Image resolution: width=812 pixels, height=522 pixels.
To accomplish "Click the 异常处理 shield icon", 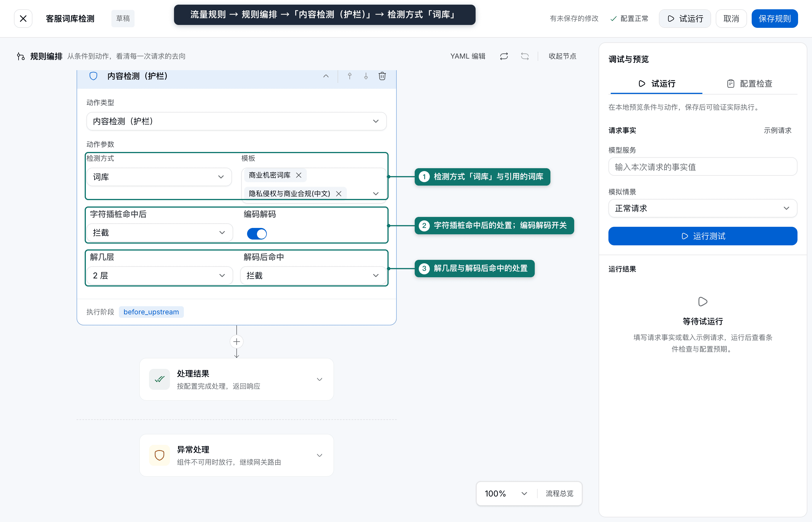I will coord(159,455).
